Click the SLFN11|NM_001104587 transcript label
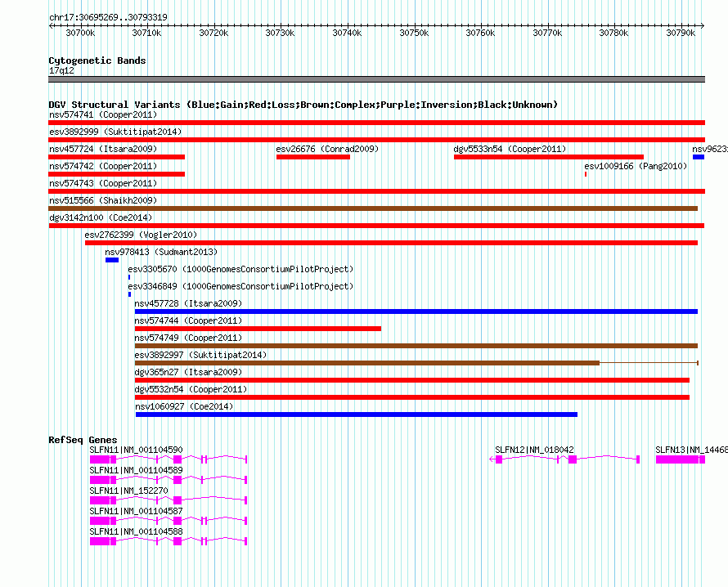 point(136,511)
